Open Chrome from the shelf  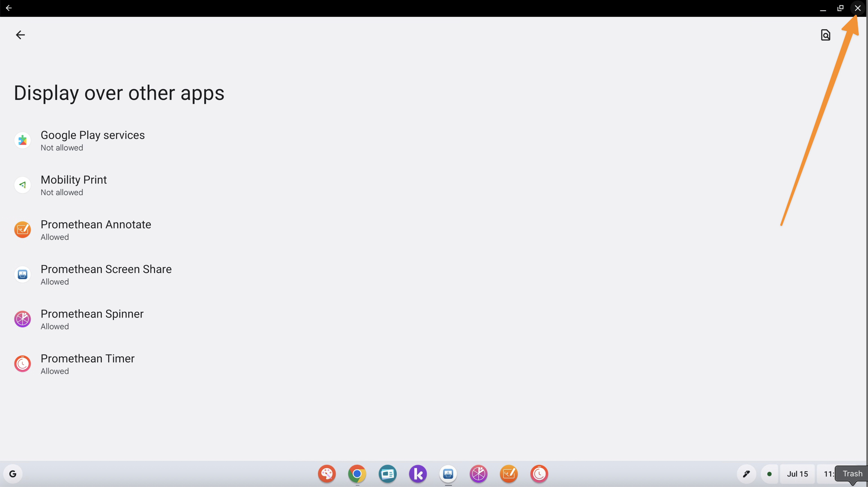click(x=357, y=474)
